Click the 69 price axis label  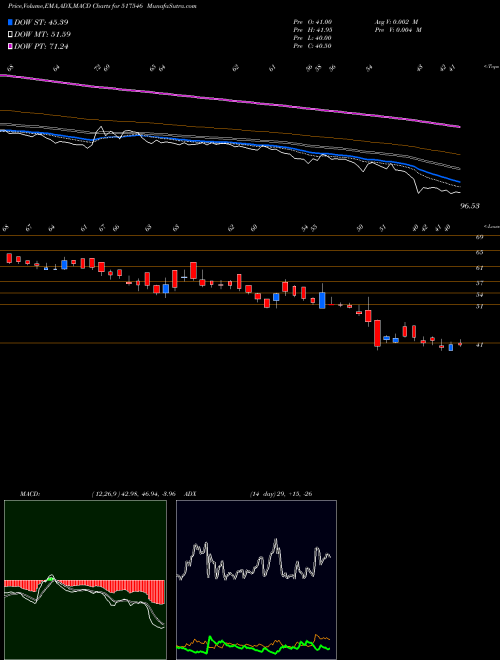479,237
